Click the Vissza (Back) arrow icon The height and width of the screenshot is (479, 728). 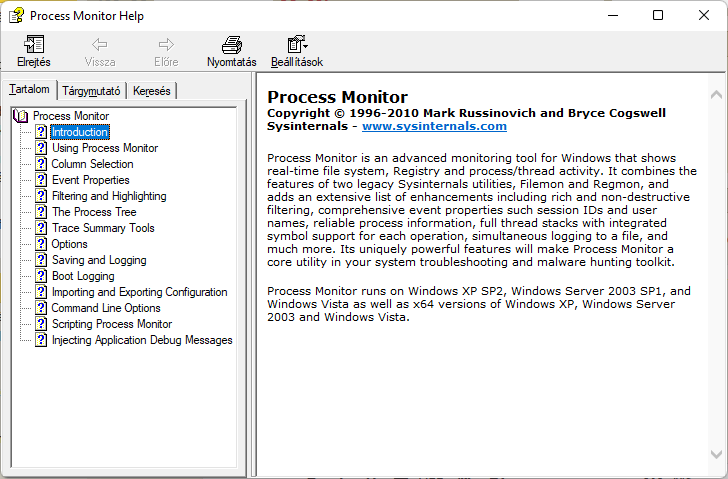[x=100, y=45]
